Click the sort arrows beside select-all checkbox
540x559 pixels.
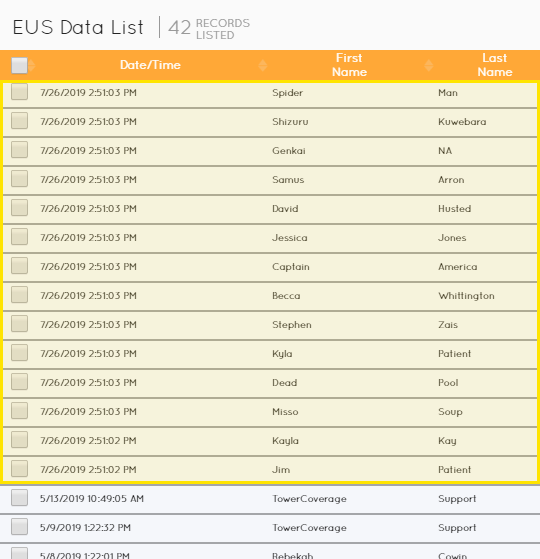32,66
